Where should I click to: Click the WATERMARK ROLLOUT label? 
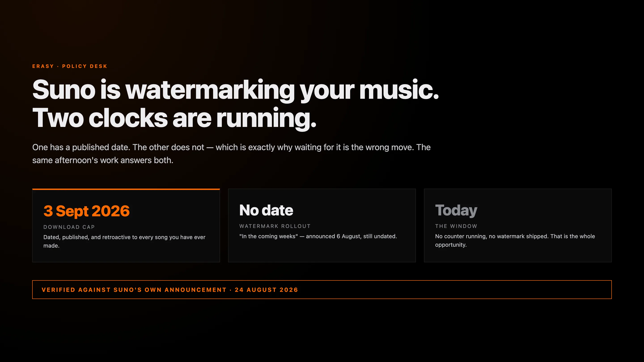(x=275, y=226)
